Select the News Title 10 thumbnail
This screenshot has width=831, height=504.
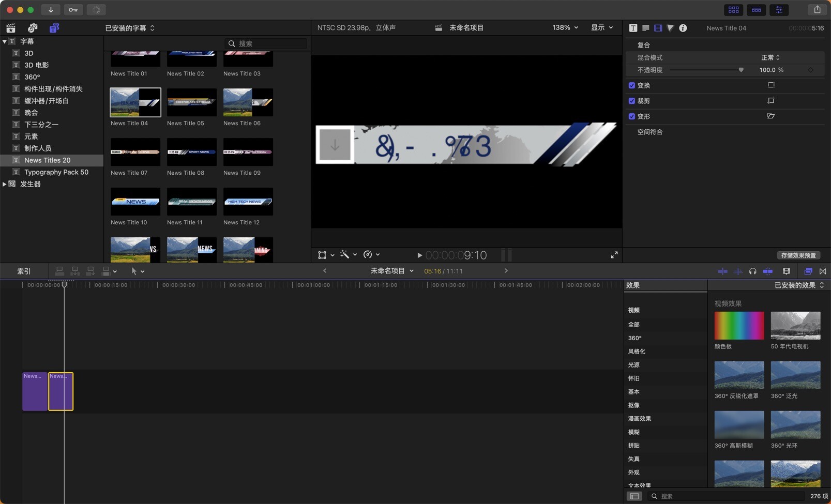135,202
